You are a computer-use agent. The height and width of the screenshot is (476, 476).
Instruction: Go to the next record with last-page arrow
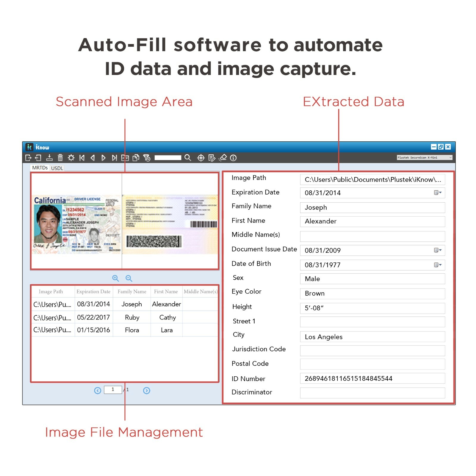coord(114,158)
